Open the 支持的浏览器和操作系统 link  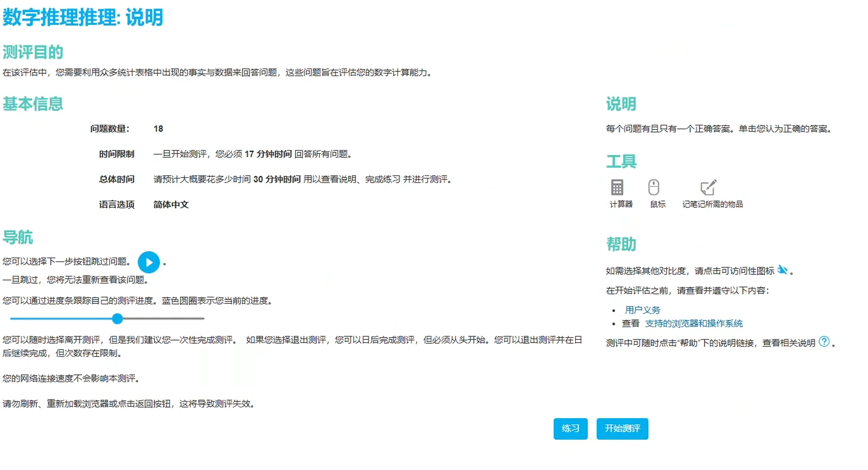tap(694, 323)
